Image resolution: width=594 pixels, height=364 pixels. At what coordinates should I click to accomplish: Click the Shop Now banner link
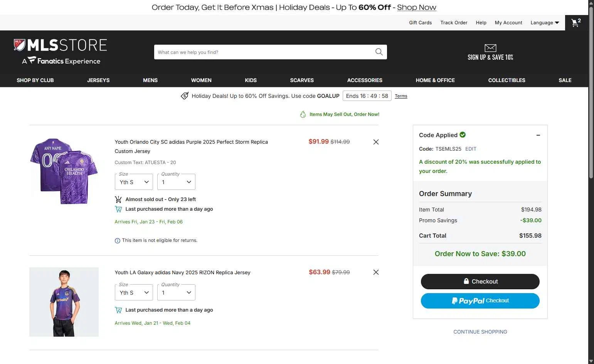417,7
